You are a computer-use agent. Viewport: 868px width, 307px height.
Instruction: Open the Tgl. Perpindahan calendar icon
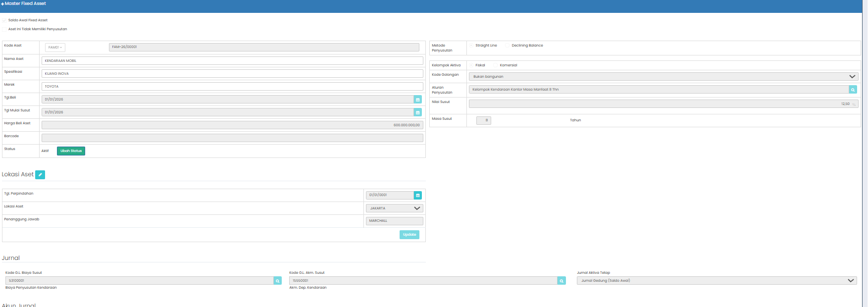click(x=417, y=195)
